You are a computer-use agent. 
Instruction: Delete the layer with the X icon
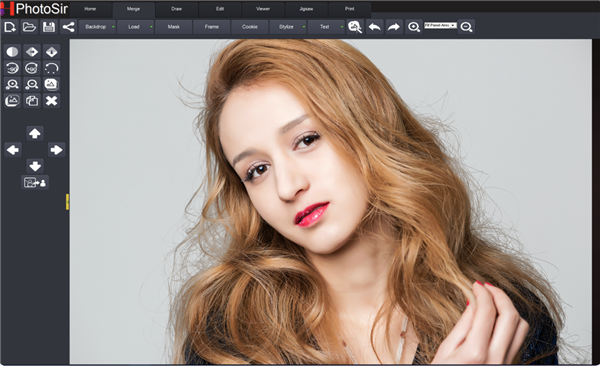coord(51,101)
